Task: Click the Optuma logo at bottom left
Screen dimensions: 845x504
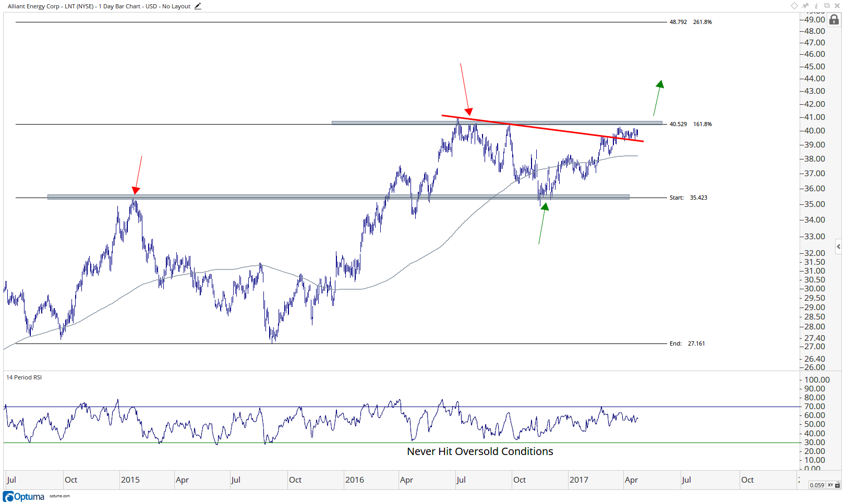Action: [24, 496]
